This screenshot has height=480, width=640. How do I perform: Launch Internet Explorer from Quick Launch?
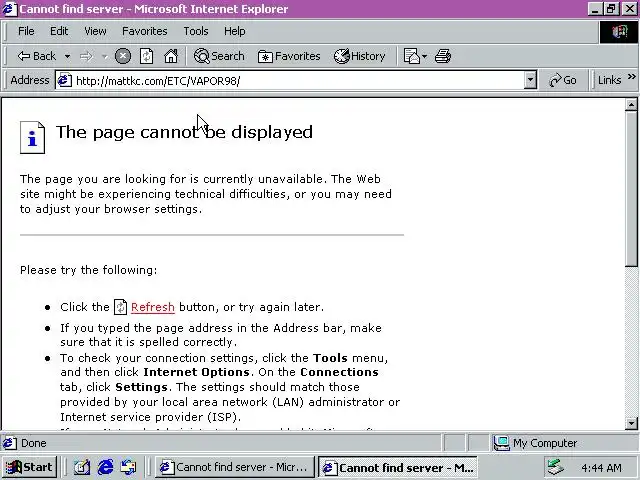click(x=105, y=467)
